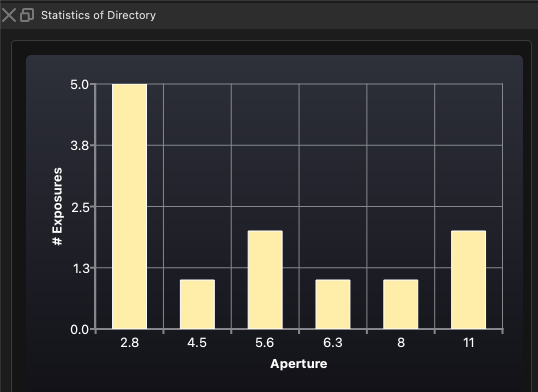Image resolution: width=538 pixels, height=392 pixels.
Task: Click the 5.0 y-axis value
Action: coord(80,85)
